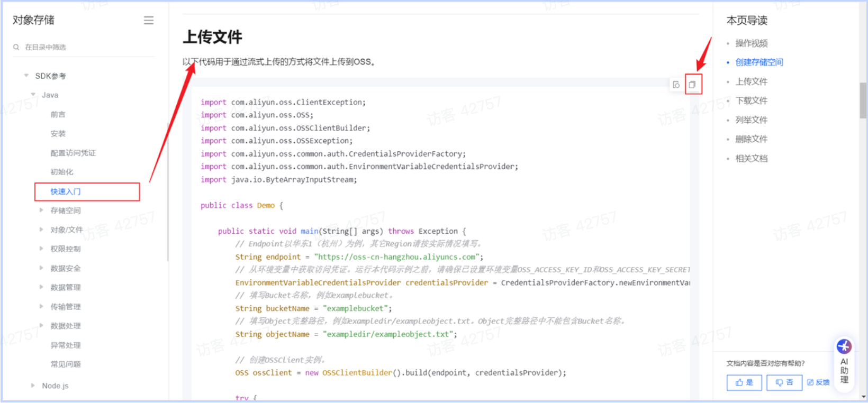Image resolution: width=868 pixels, height=403 pixels.
Task: Open the 安装 page in sidebar
Action: tap(58, 133)
